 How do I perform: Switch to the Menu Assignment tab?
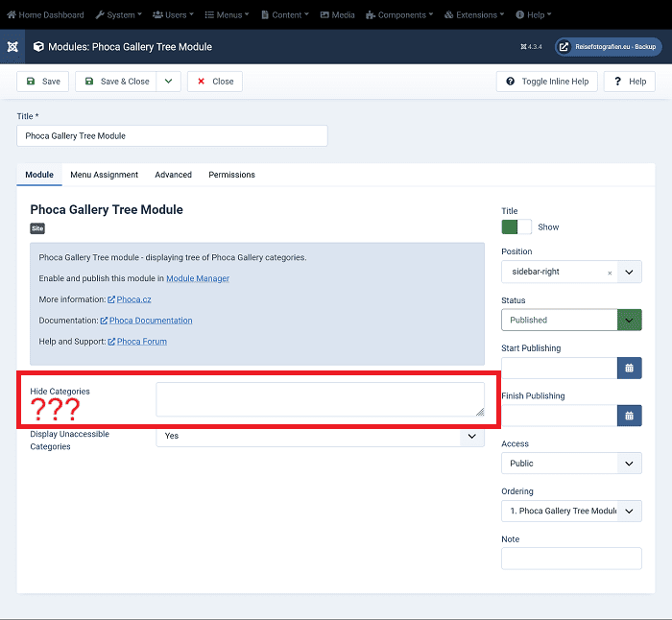tap(104, 175)
